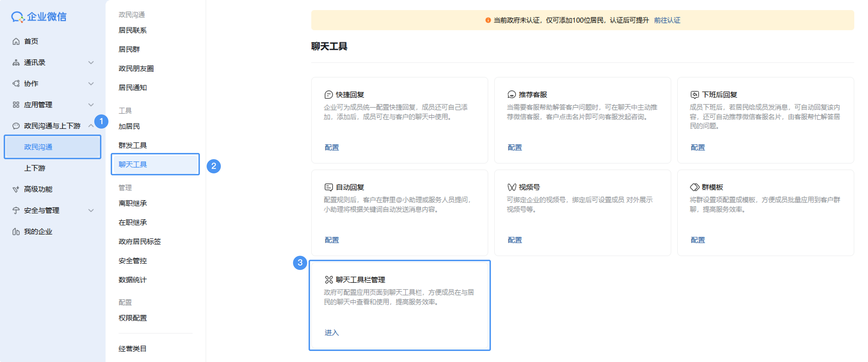Collapse the 政民沟通与上下游 chevron
This screenshot has width=868, height=362.
[91, 126]
